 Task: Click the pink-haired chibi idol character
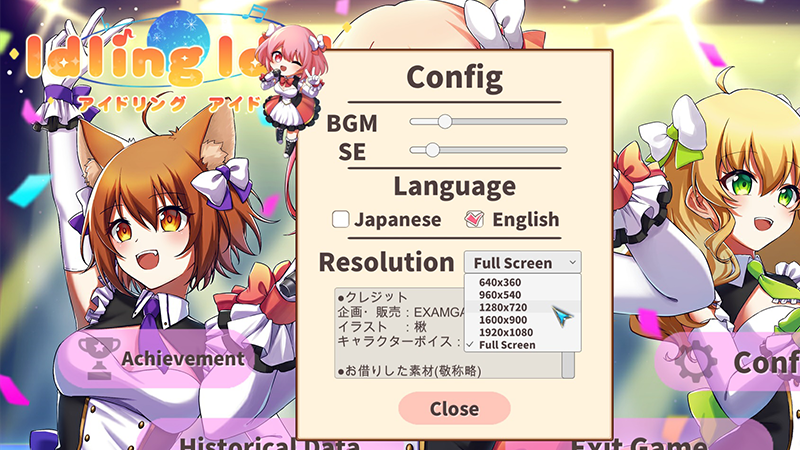click(x=291, y=88)
